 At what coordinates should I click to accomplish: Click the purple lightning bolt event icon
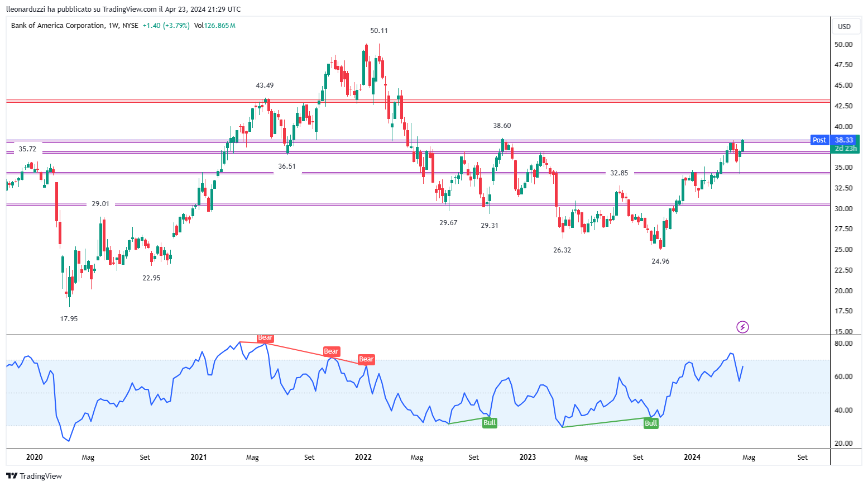[742, 327]
